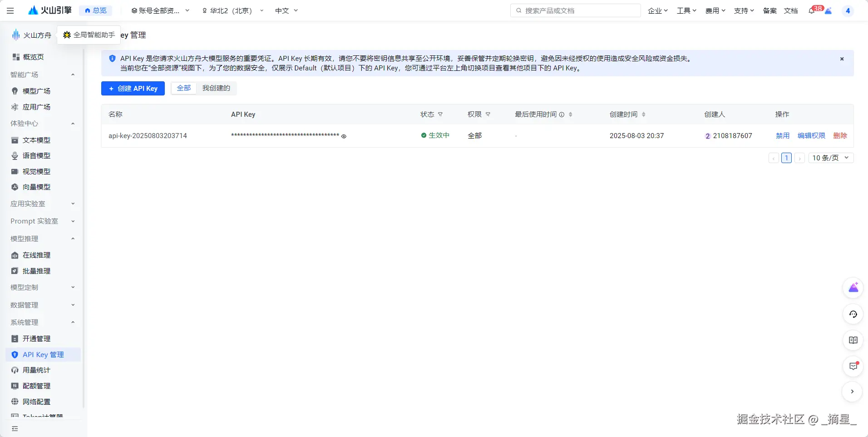The image size is (868, 437).
Task: Sort by 创建时间 column
Action: click(643, 114)
